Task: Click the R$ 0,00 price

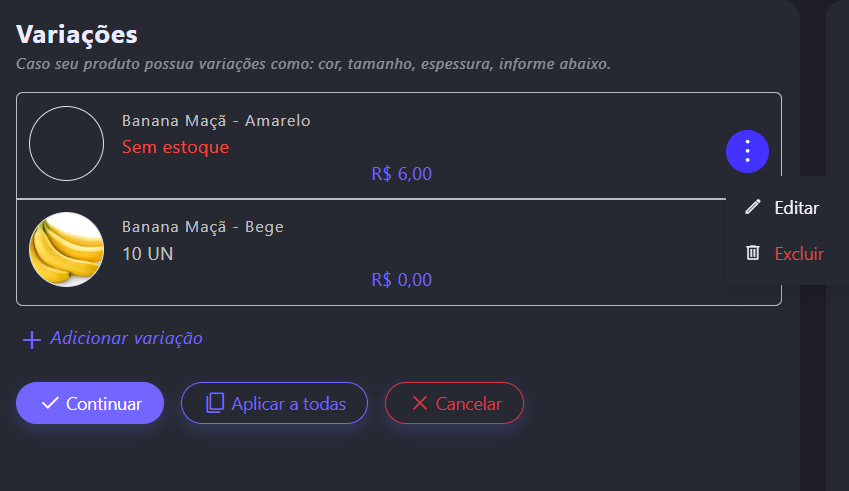Action: (401, 280)
